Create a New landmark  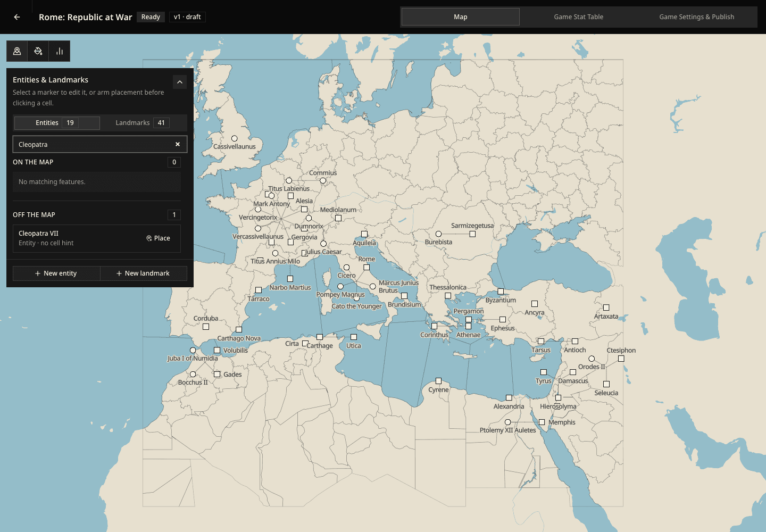[x=144, y=273]
